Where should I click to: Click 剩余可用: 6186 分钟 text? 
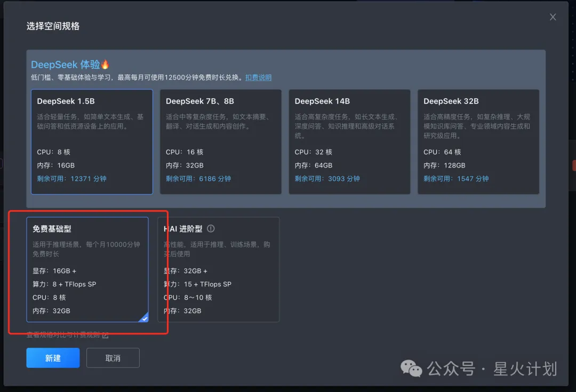198,179
